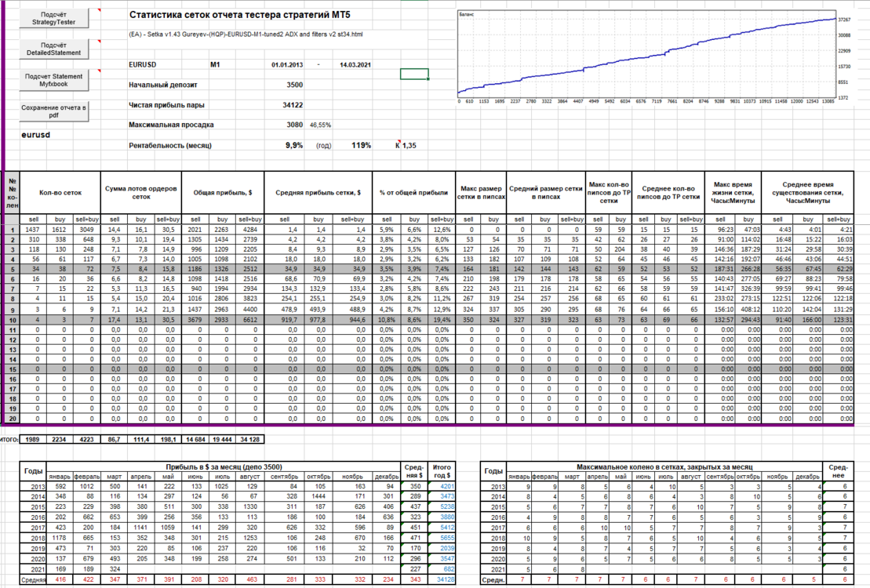Select 2018 January profit cell 1178
Image resolution: width=870 pixels, height=588 pixels.
59,538
